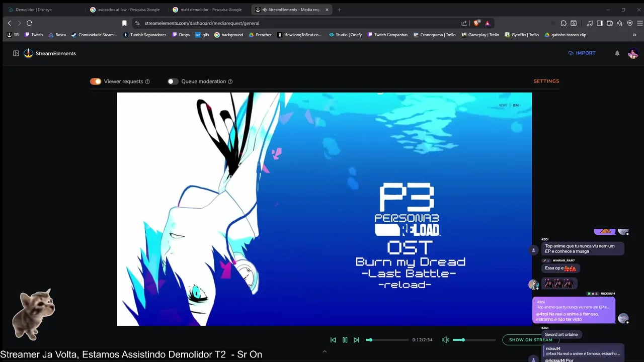This screenshot has height=362, width=644.
Task: Click the 0:12/2:34 playback time
Action: [x=422, y=340]
